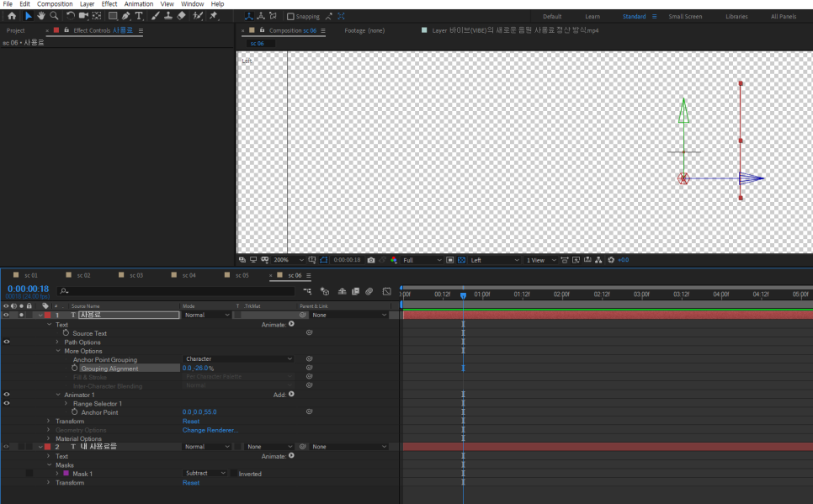Go to the Home screen icon

click(x=12, y=16)
